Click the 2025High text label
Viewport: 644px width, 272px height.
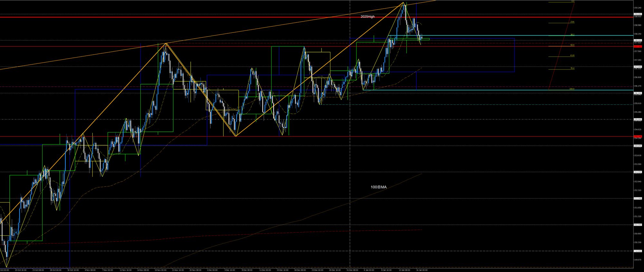[367, 16]
